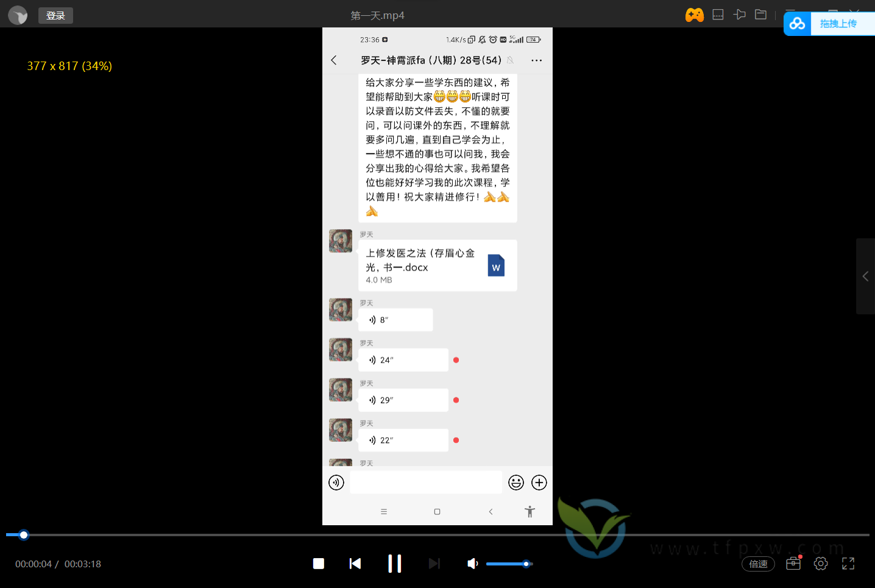The width and height of the screenshot is (875, 588).
Task: Pause the video playback
Action: click(x=394, y=564)
